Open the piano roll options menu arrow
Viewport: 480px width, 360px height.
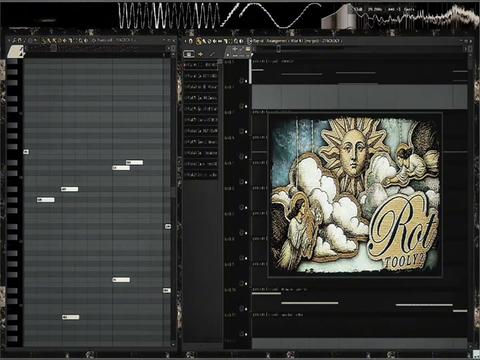[x=9, y=41]
